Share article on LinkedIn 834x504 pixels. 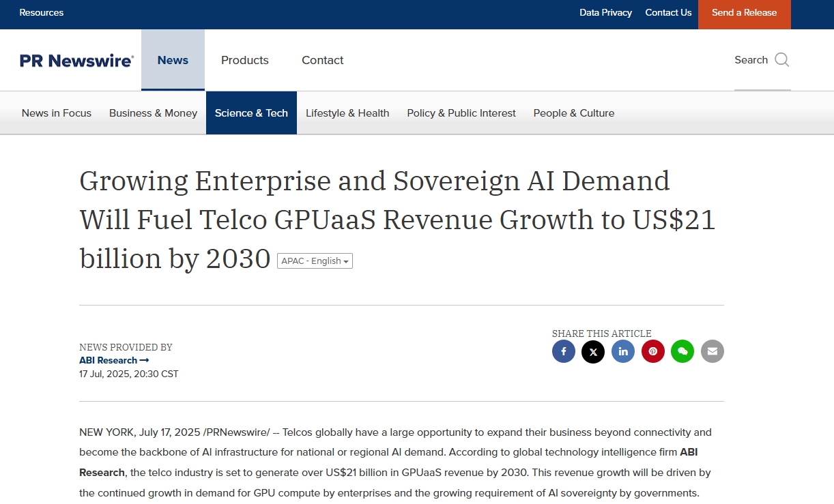pyautogui.click(x=623, y=351)
